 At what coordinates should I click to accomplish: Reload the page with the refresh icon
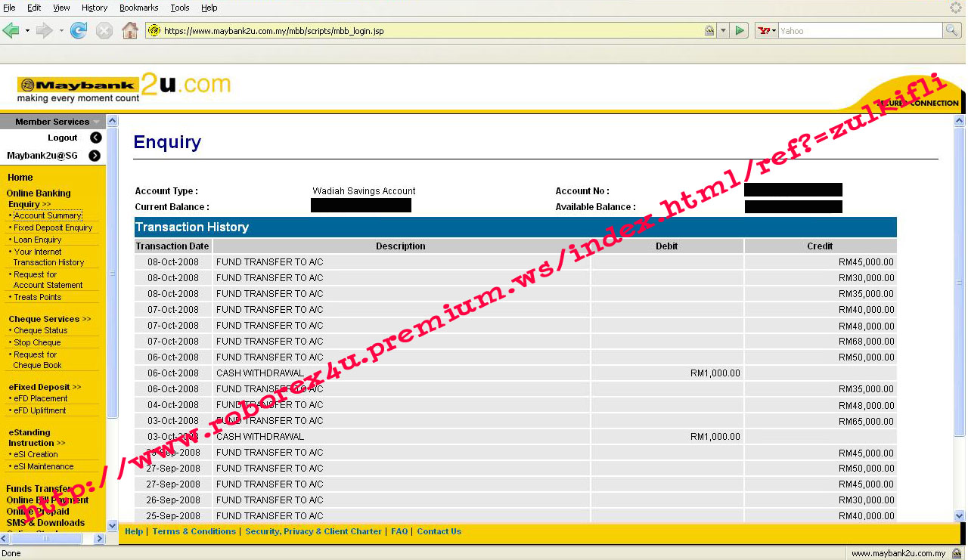[x=78, y=31]
